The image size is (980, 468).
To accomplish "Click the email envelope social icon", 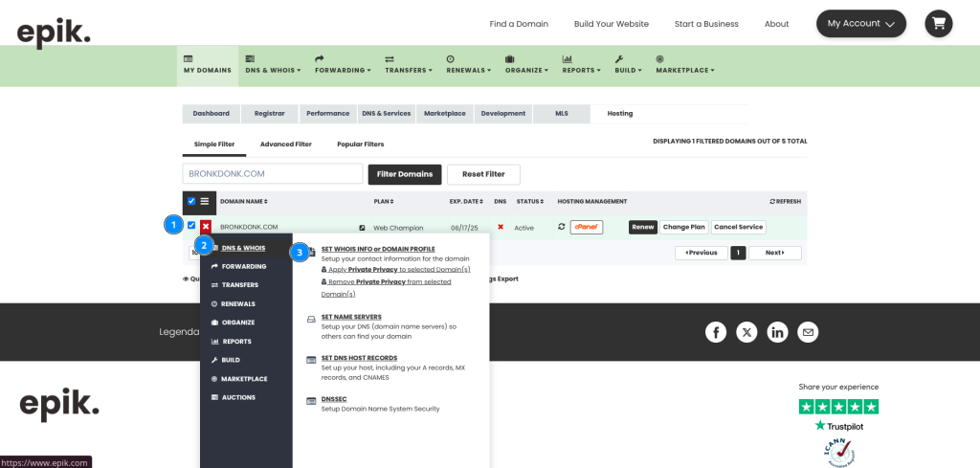I will (808, 332).
